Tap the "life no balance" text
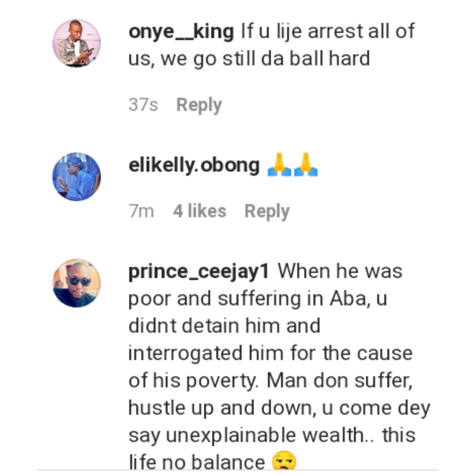The height and width of the screenshot is (476, 476). click(x=197, y=462)
